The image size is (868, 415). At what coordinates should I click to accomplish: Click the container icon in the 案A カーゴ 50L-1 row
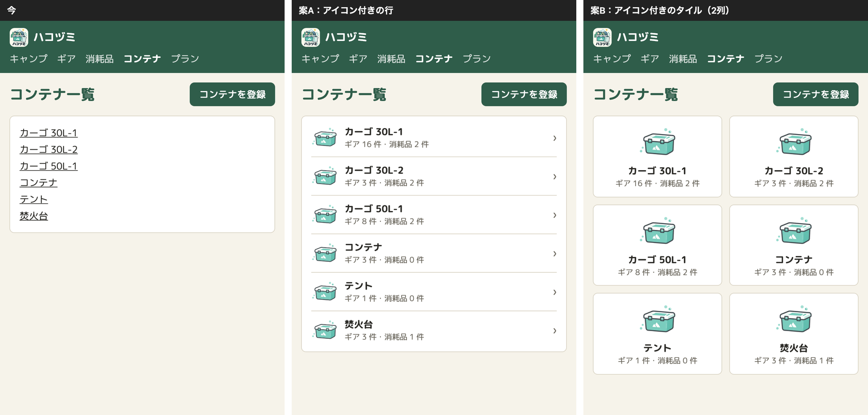click(x=325, y=214)
